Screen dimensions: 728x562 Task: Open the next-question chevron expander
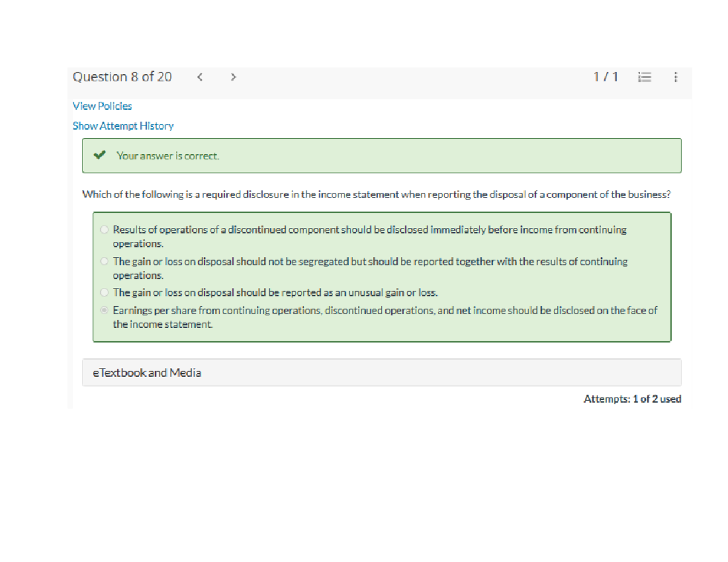pyautogui.click(x=233, y=77)
